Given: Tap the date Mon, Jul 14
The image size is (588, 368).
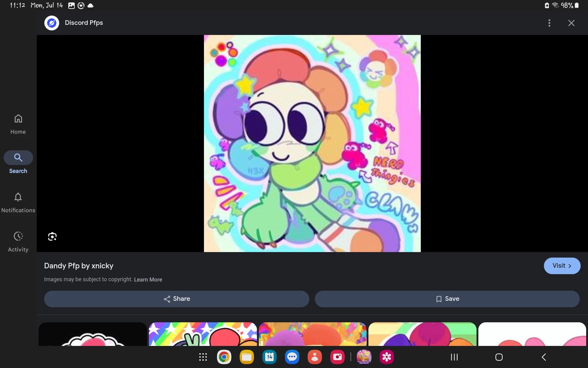Looking at the screenshot, I should click(x=47, y=5).
